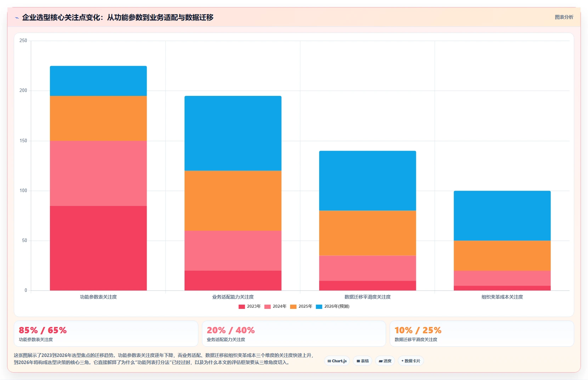Click the blue 2026年(预测) legend swatch

point(319,306)
